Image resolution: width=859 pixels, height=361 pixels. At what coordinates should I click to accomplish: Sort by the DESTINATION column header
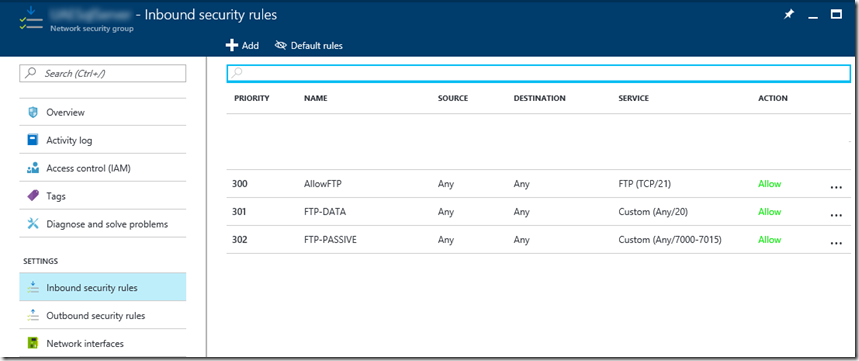pos(540,99)
